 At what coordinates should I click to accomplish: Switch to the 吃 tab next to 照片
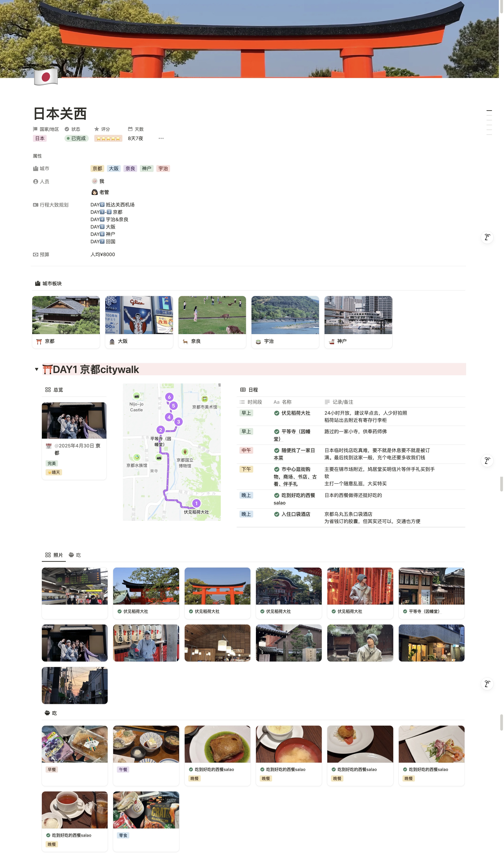click(75, 555)
